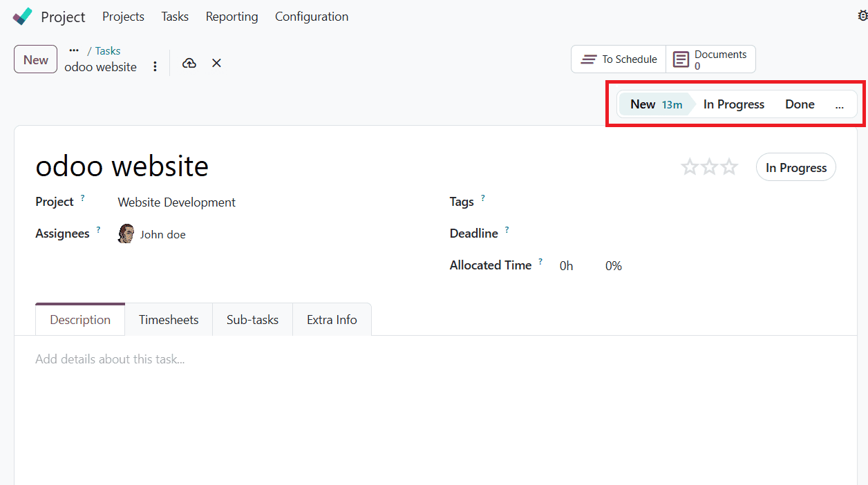Image resolution: width=868 pixels, height=485 pixels.
Task: Show help for Assignees field
Action: coord(98,230)
